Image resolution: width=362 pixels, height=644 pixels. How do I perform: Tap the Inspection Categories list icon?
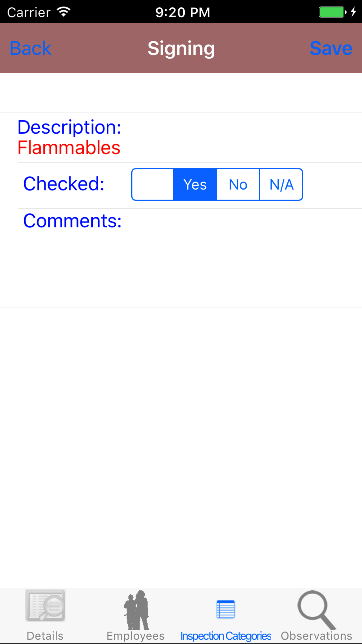(226, 609)
